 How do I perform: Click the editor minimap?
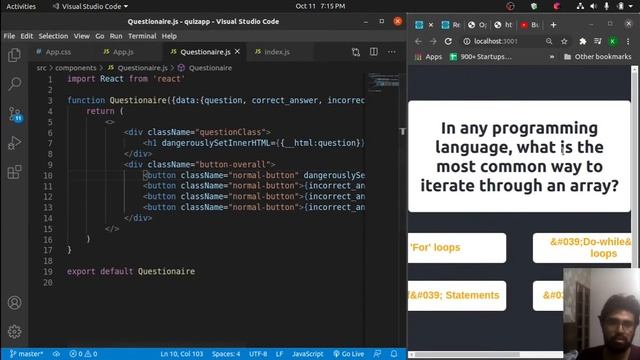click(383, 82)
